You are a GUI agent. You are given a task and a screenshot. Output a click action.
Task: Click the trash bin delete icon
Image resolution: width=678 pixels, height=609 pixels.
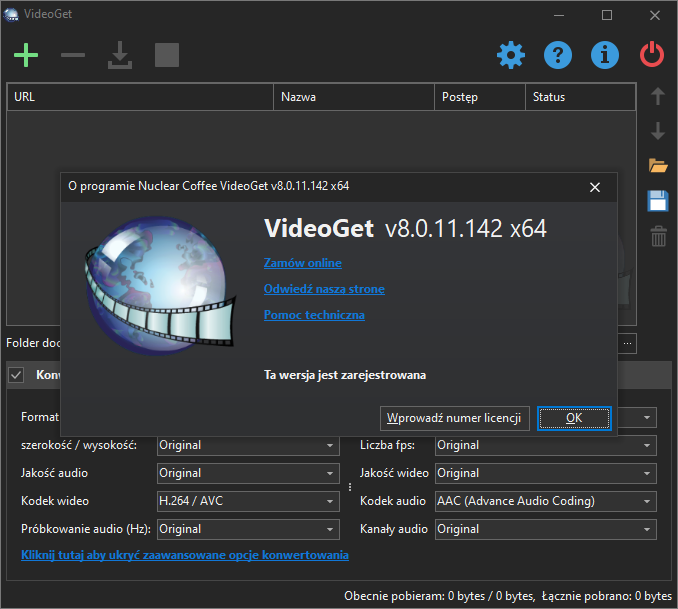click(x=658, y=236)
